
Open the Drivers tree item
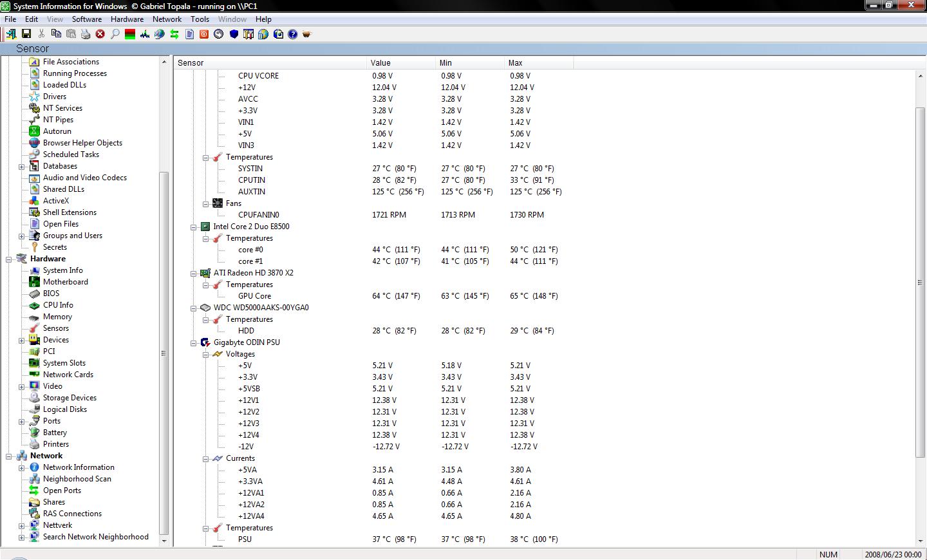[55, 97]
